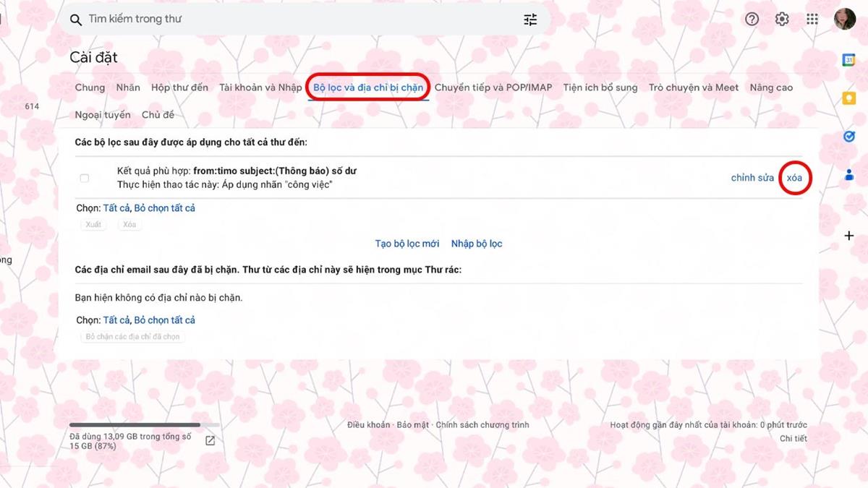Open the Chuyển tiếp và POP/IMAP tab
Viewport: 868px width, 488px height.
point(493,87)
